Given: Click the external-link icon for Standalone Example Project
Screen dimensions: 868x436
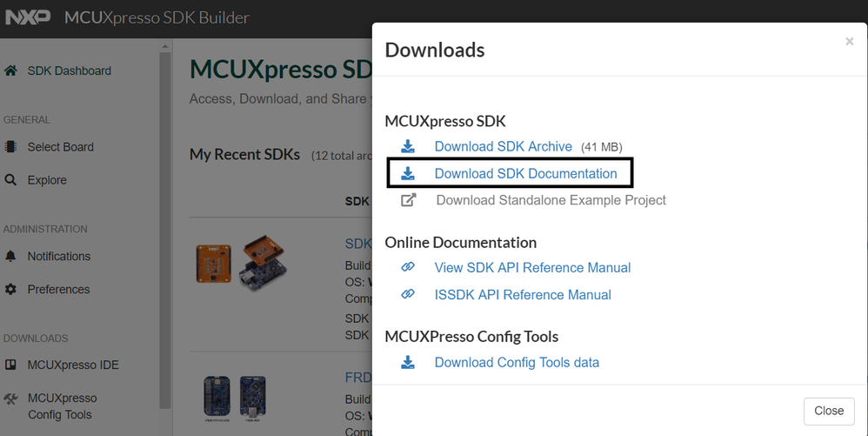Looking at the screenshot, I should pos(408,200).
